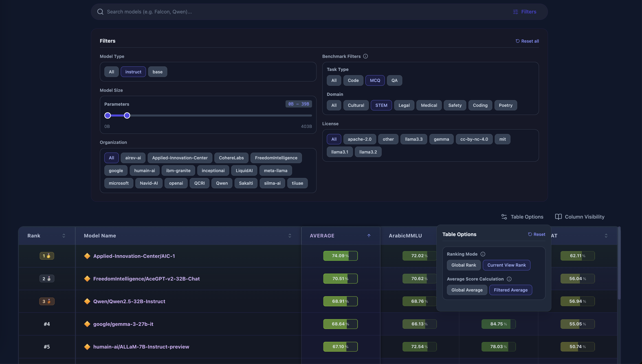Click the right parameter slider handle
The image size is (642, 364).
tap(127, 116)
